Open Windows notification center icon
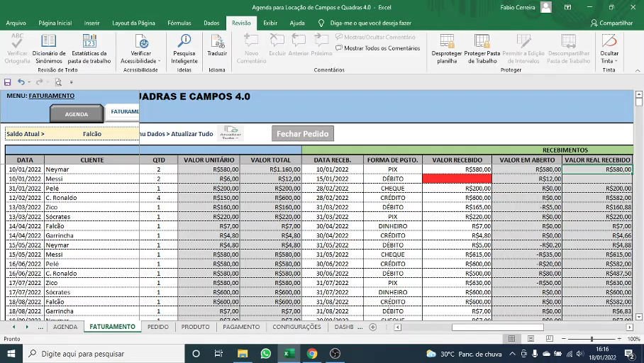This screenshot has width=644, height=363. pos(629,354)
